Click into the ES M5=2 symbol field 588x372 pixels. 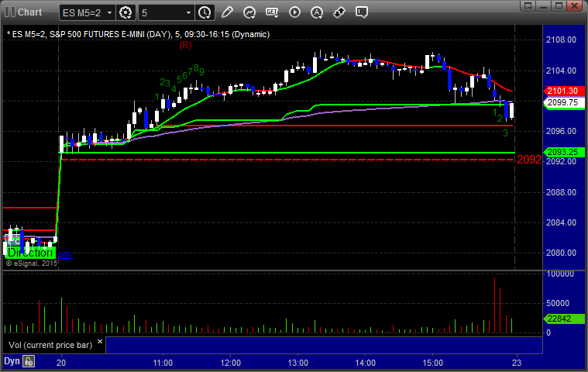coord(82,12)
